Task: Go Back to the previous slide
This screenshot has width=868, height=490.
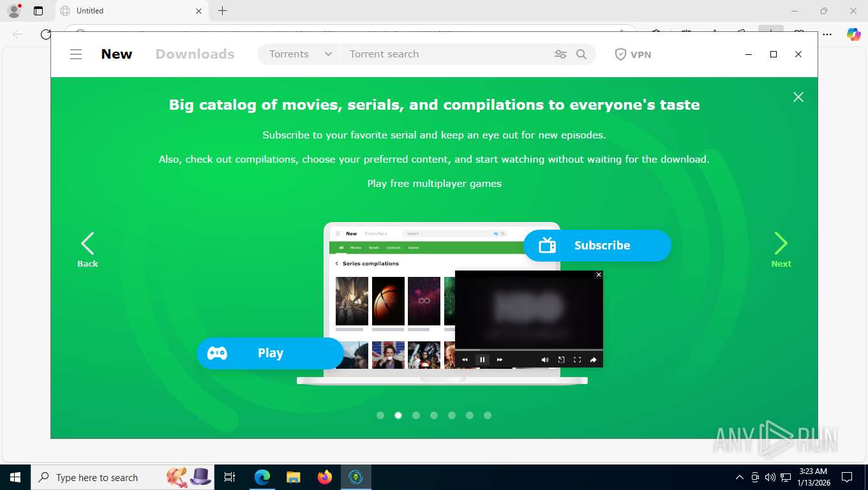Action: click(87, 249)
